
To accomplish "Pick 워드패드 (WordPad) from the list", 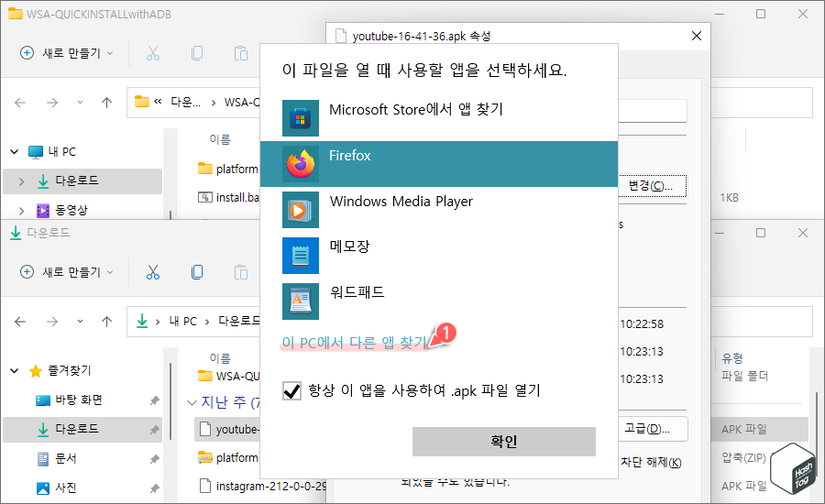I will point(439,301).
